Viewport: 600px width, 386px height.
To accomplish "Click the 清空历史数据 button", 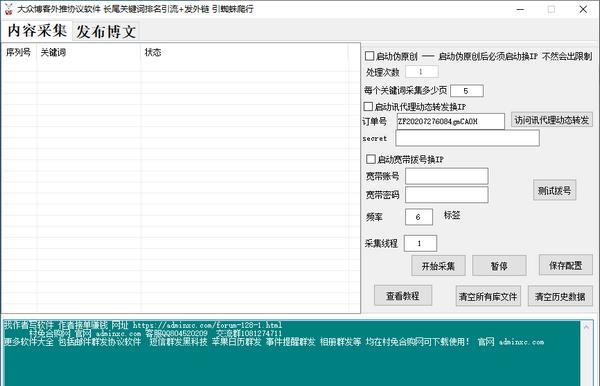I will coord(560,296).
